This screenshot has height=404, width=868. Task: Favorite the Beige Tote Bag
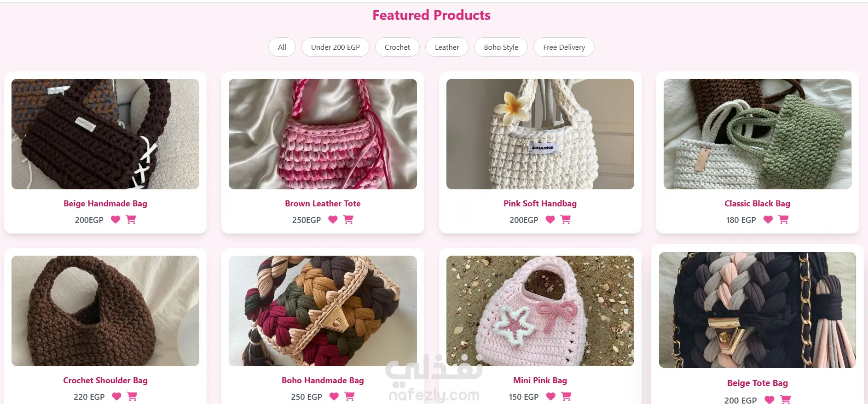click(x=770, y=400)
